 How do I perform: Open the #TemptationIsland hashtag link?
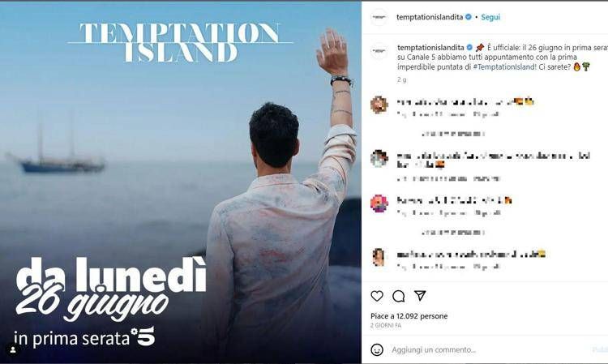click(505, 66)
